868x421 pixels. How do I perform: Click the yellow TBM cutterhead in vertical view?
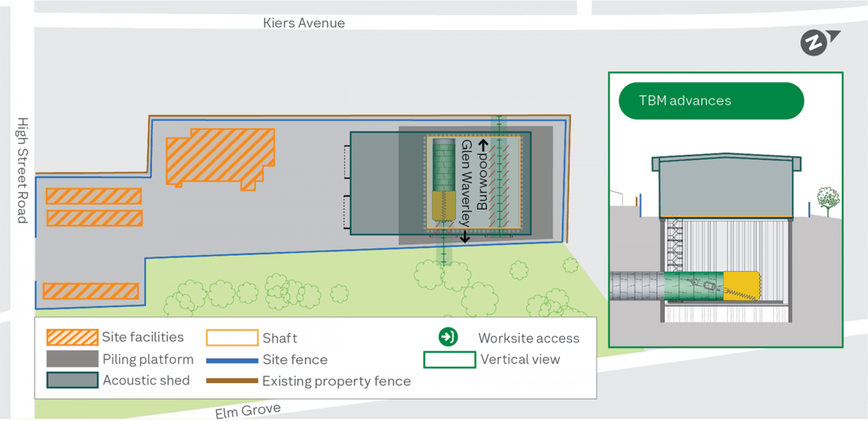pos(742,285)
